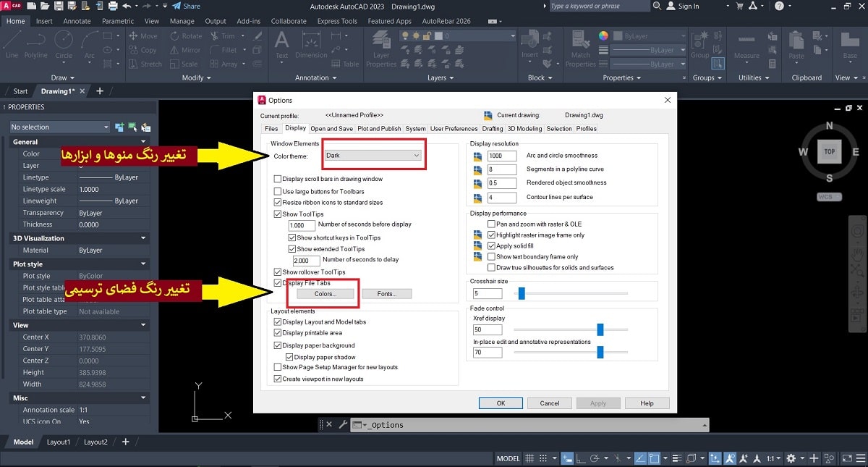868x467 pixels.
Task: Click the Crosshair size slider handle
Action: (521, 293)
